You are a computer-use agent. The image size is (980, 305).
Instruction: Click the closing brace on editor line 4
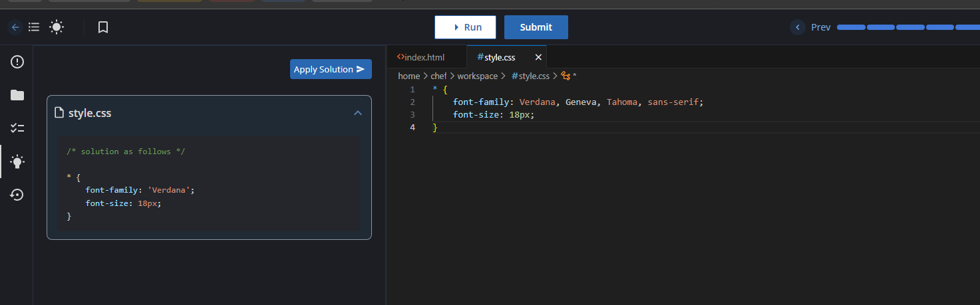point(435,128)
